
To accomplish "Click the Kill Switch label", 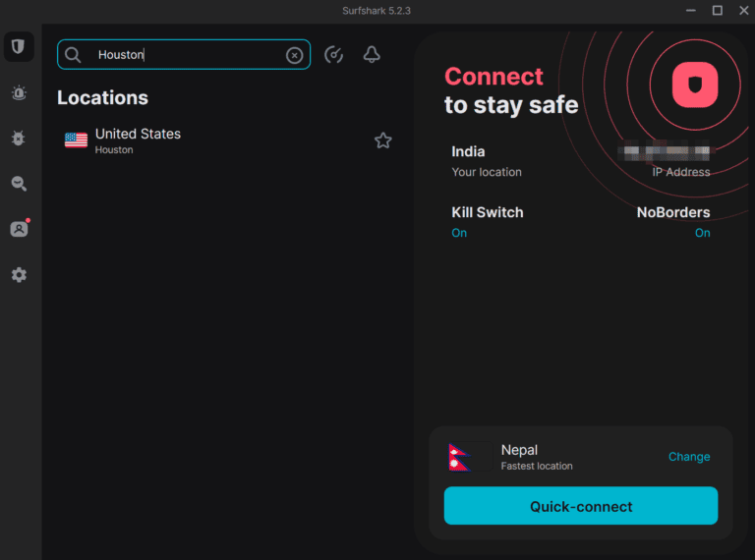I will tap(488, 212).
